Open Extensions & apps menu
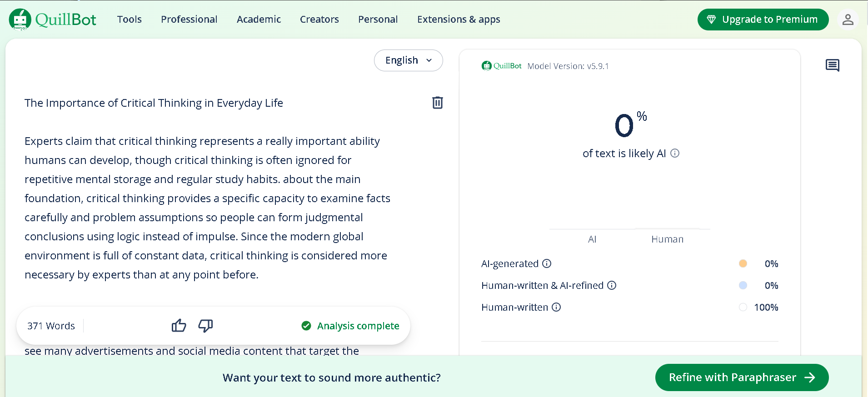 (x=459, y=20)
